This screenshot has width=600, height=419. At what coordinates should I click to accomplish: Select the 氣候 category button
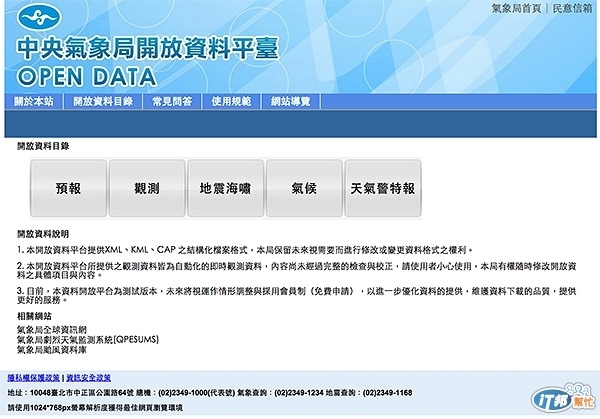point(304,188)
